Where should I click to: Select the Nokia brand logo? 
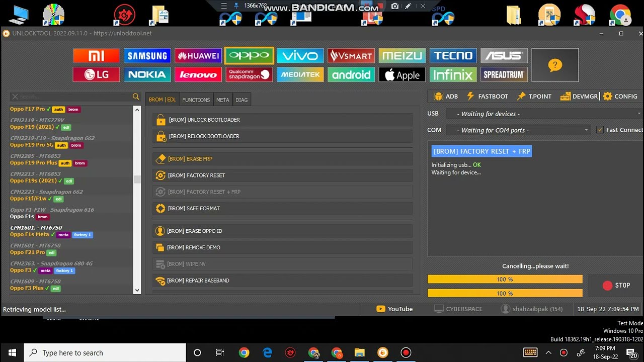[x=147, y=74]
